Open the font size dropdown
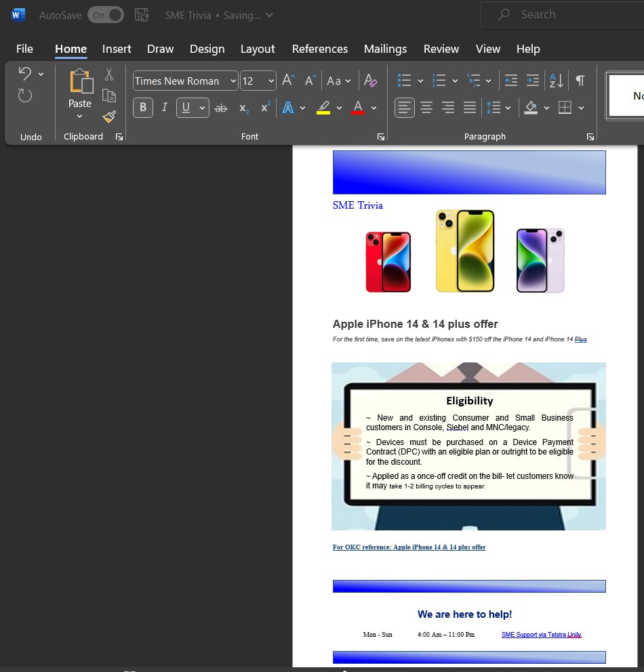This screenshot has height=672, width=644. 271,81
